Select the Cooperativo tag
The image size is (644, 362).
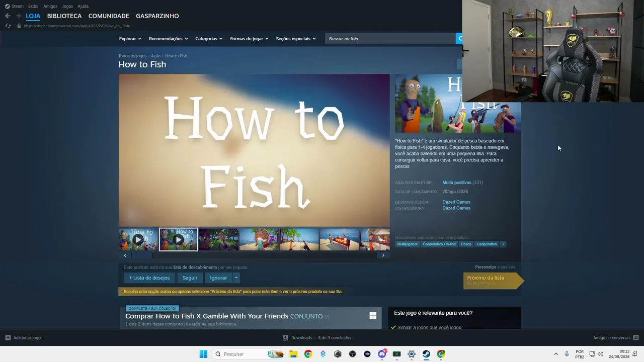[x=487, y=244]
